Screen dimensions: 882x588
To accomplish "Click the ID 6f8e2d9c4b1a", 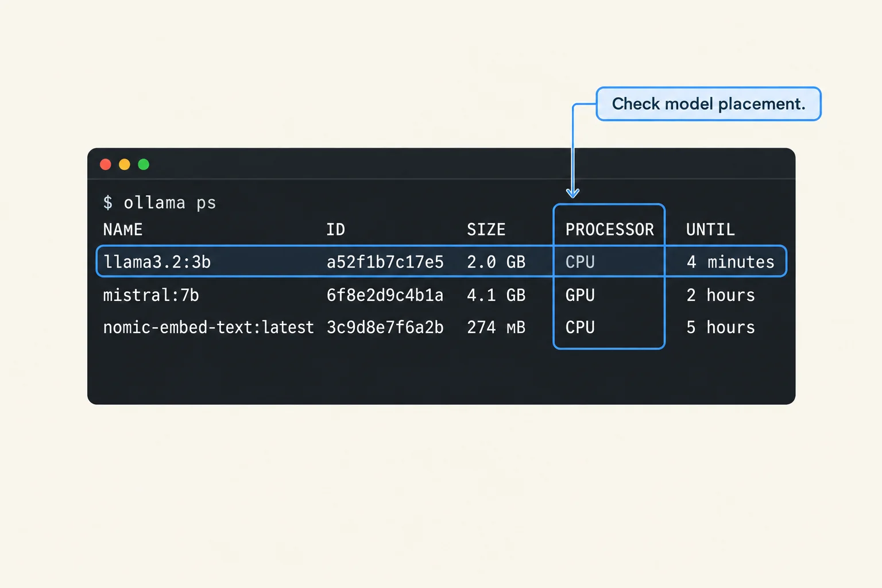I will point(385,295).
